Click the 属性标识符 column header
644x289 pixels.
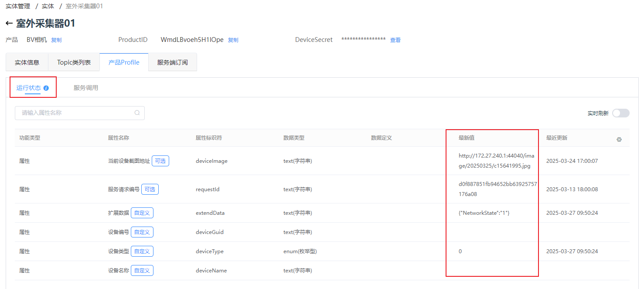(209, 138)
